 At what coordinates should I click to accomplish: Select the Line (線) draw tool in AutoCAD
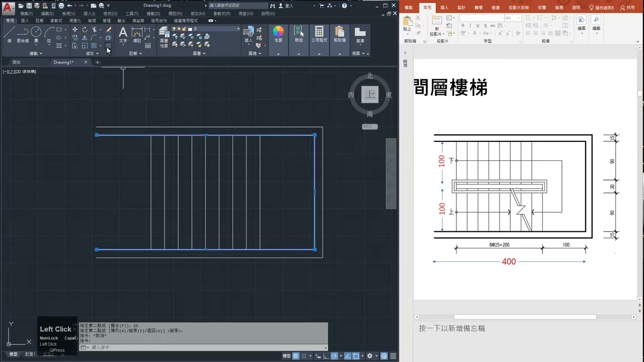(9, 34)
